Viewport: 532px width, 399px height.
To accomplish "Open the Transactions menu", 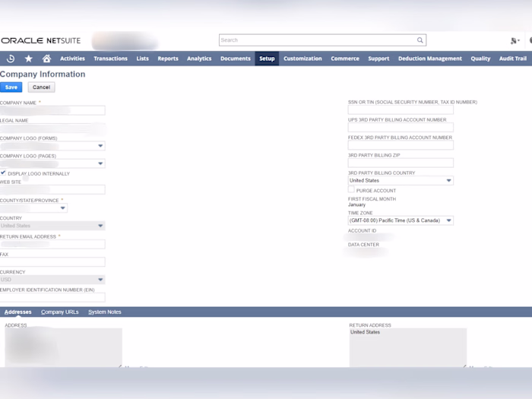I will point(111,59).
